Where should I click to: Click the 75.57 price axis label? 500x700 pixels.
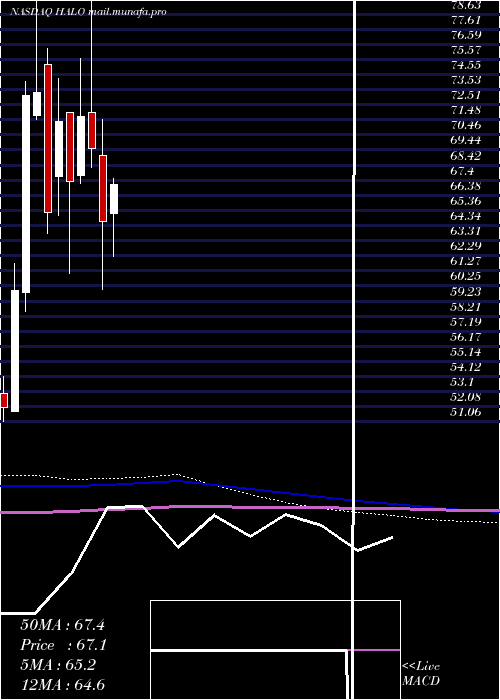point(466,50)
